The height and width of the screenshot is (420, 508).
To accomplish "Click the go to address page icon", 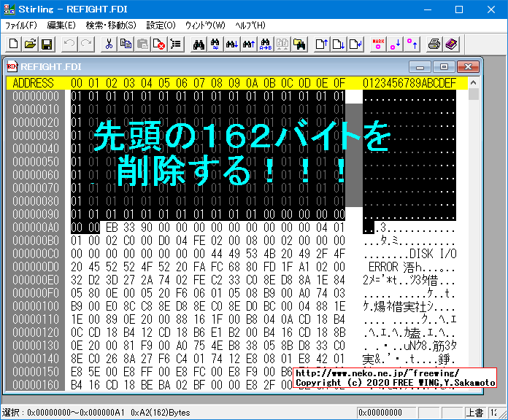I will pyautogui.click(x=355, y=44).
